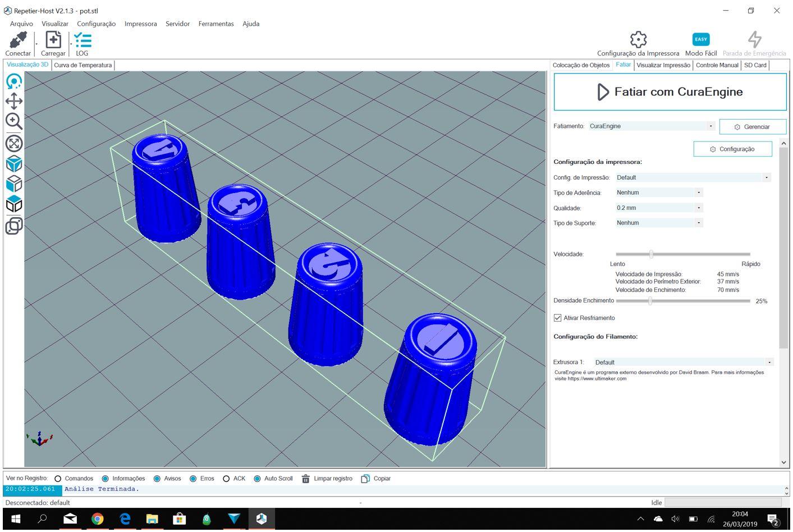Select the rotate view tool
Viewport: 793px width, 532px height.
pos(14,81)
